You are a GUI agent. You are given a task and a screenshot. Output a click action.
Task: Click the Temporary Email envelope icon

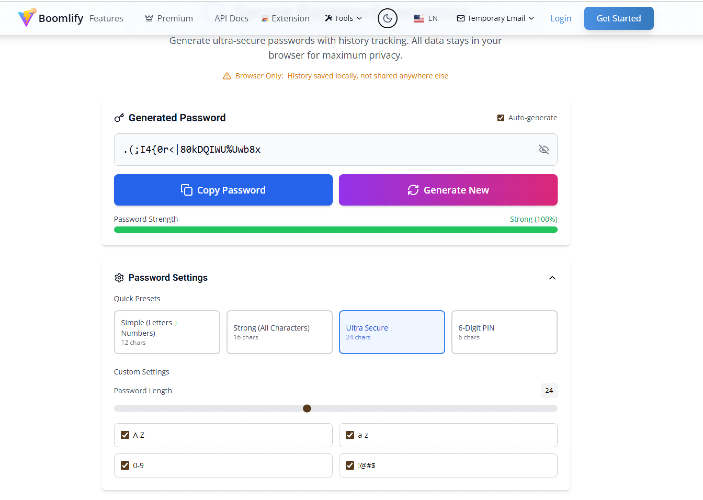pyautogui.click(x=460, y=18)
